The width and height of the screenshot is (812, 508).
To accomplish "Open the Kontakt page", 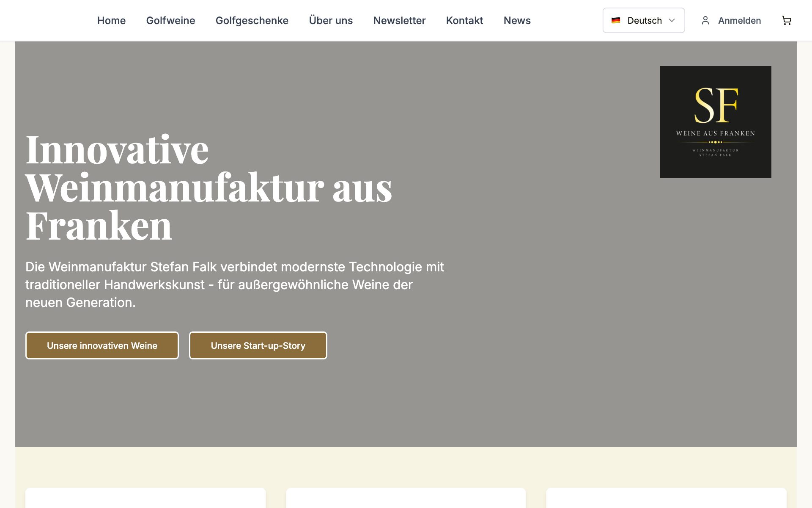I will [464, 20].
